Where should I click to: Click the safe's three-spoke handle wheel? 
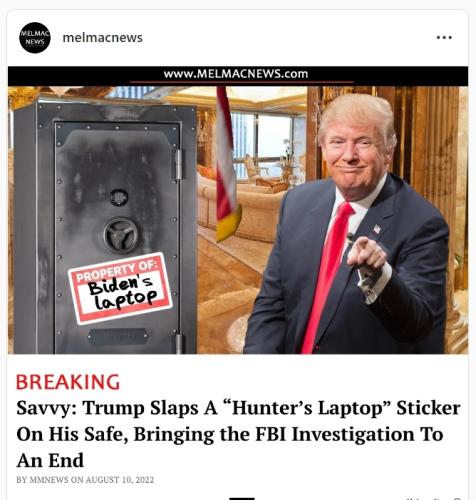click(x=121, y=234)
